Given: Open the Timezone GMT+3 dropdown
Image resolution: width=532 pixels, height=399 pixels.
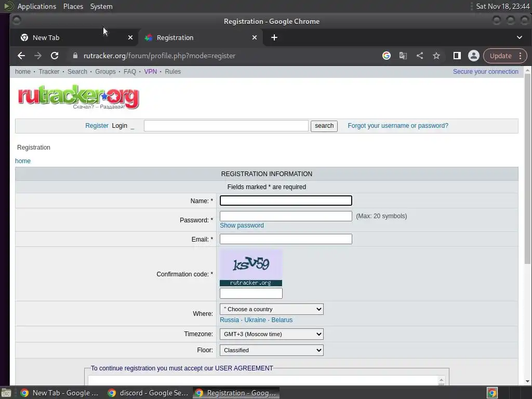Looking at the screenshot, I should tap(271, 334).
